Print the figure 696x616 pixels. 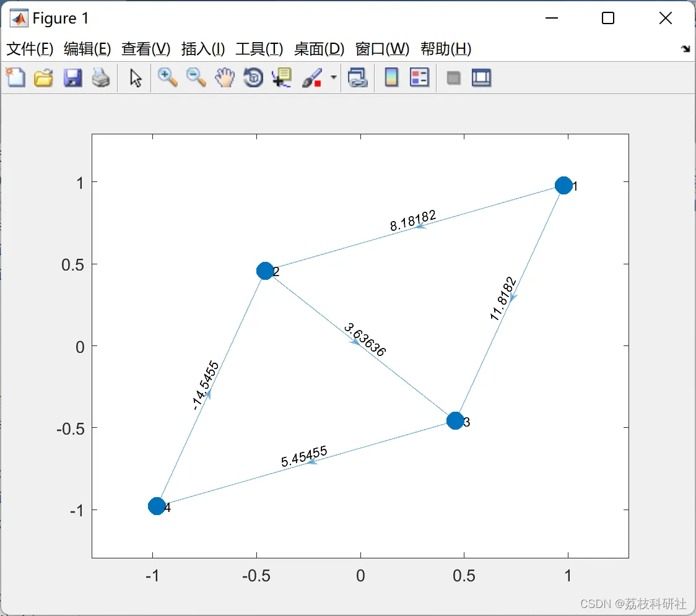coord(101,77)
